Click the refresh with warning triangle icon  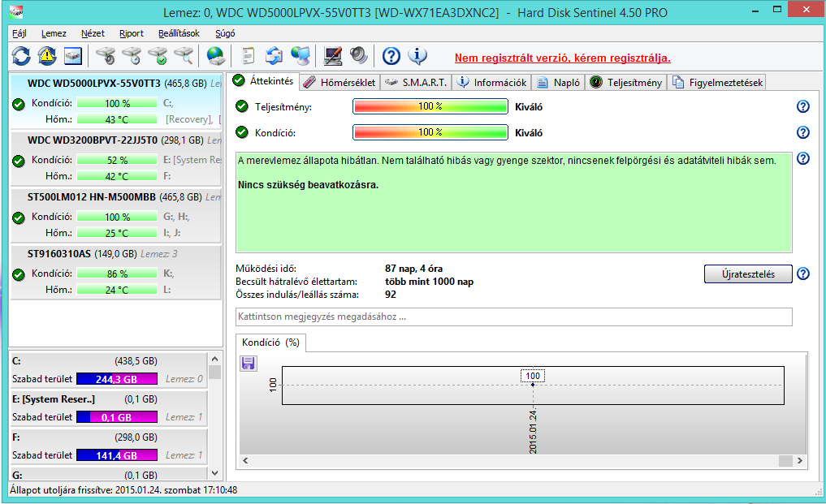click(47, 56)
